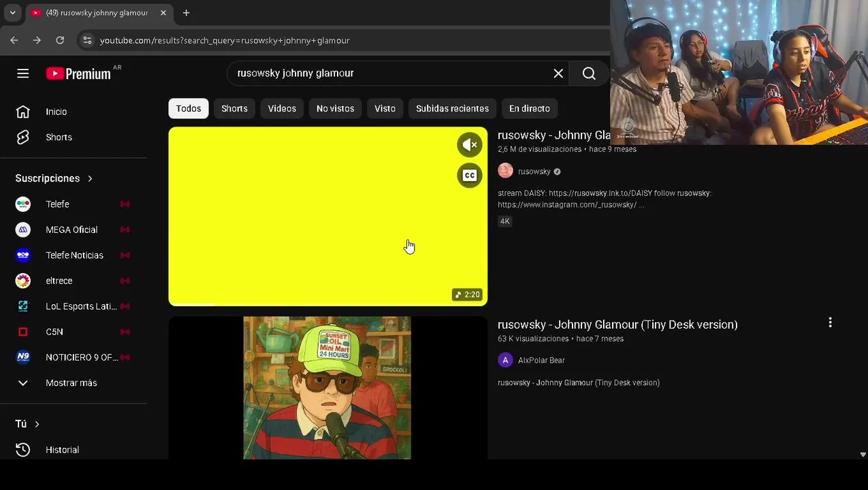Open the rusowsky channel name link

tap(534, 171)
